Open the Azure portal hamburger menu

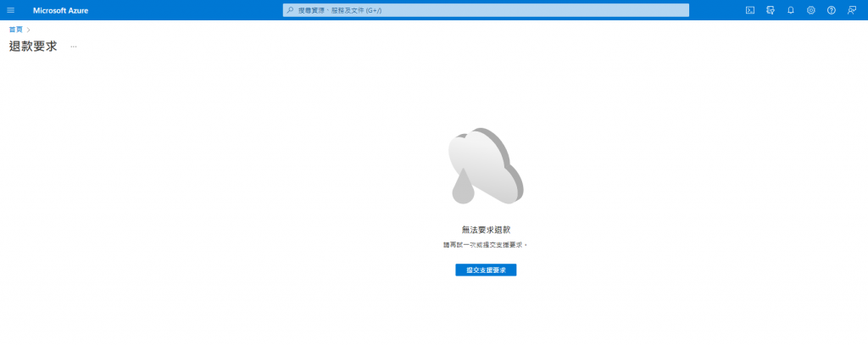click(10, 10)
